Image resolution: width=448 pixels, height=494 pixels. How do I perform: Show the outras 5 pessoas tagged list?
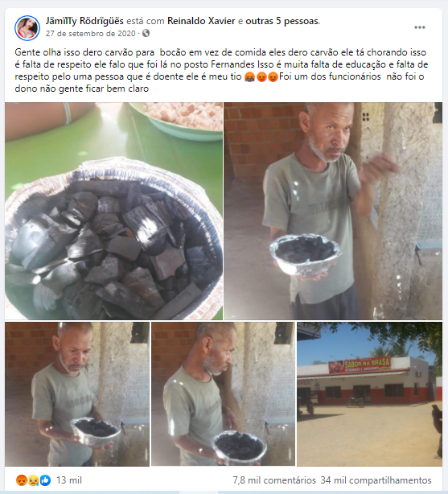click(x=282, y=21)
